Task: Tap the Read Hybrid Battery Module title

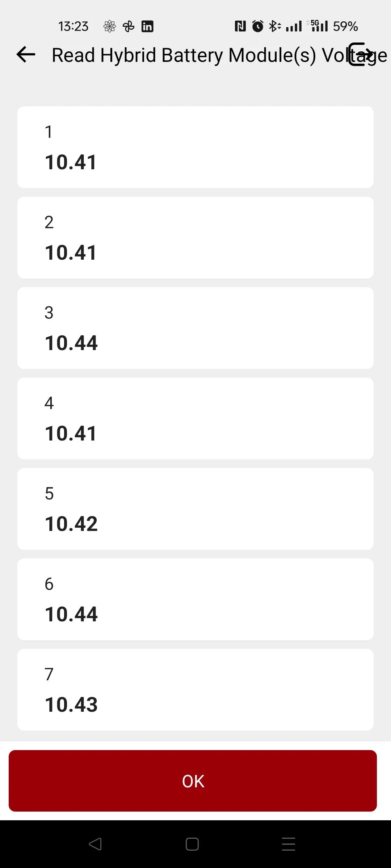Action: coord(219,55)
